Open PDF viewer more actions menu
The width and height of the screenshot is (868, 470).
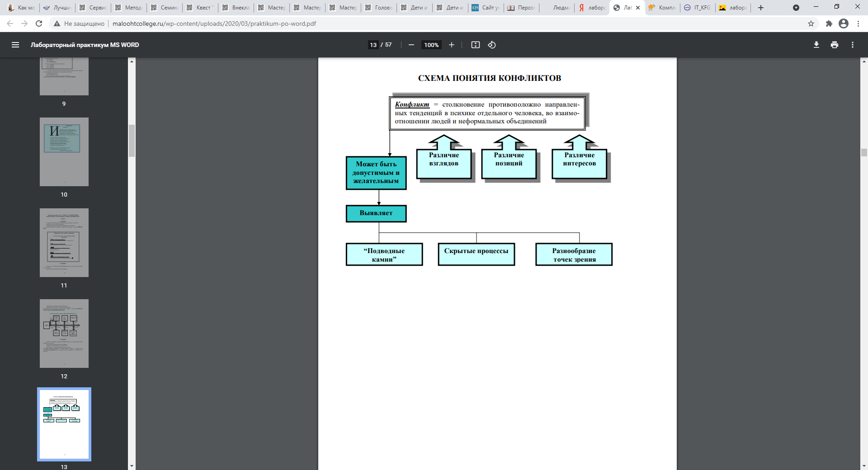pos(853,45)
